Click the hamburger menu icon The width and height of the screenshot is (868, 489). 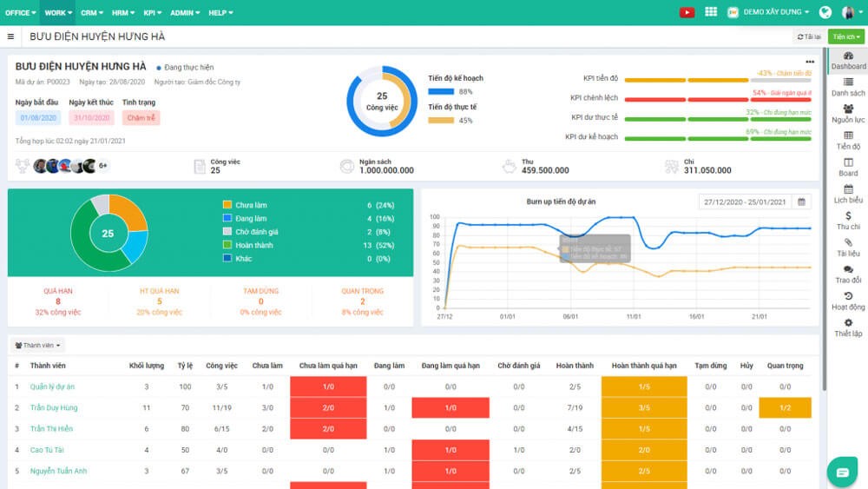click(10, 36)
